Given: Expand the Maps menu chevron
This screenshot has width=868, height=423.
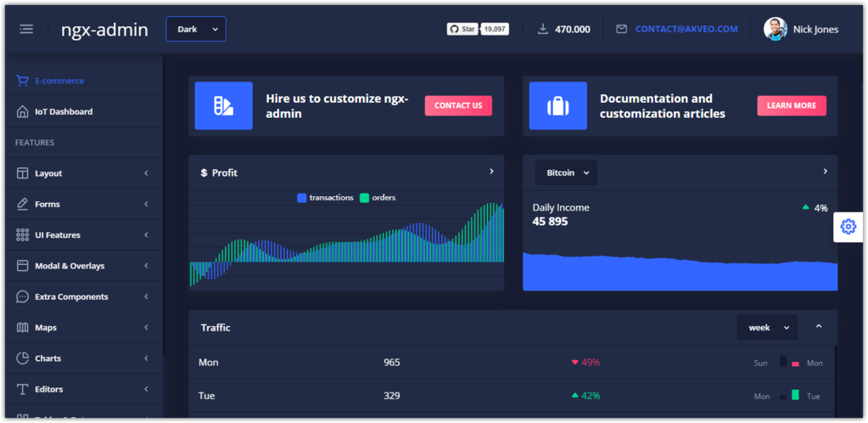Looking at the screenshot, I should point(146,328).
